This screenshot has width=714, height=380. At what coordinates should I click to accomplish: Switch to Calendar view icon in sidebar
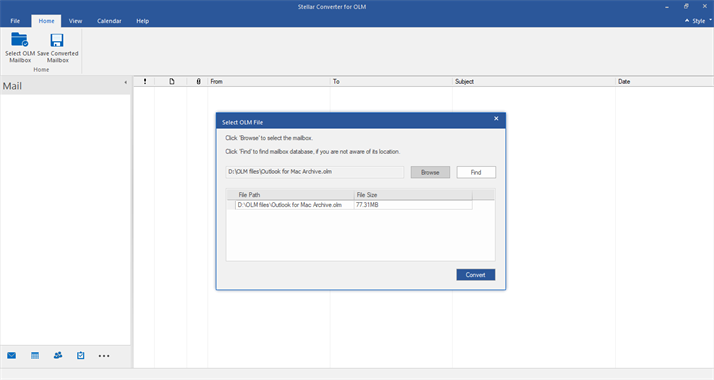35,355
